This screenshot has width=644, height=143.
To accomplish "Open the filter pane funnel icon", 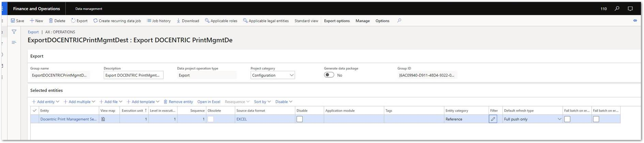I will tap(14, 32).
